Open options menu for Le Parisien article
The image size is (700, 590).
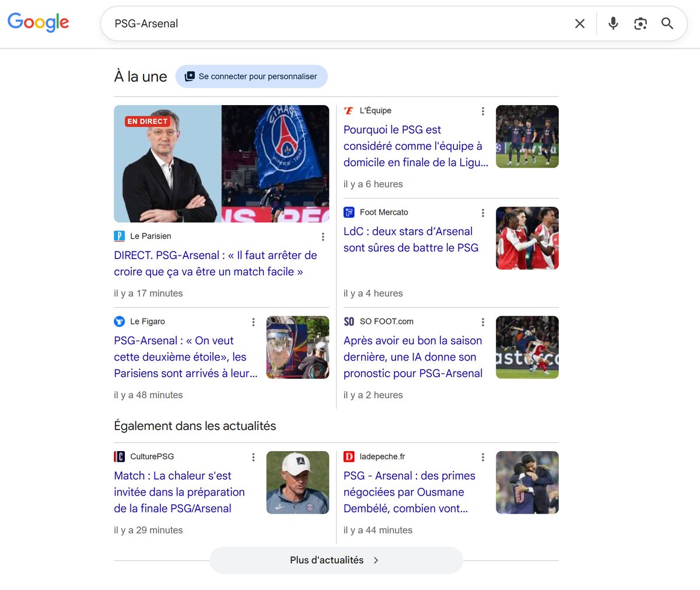[x=323, y=237]
